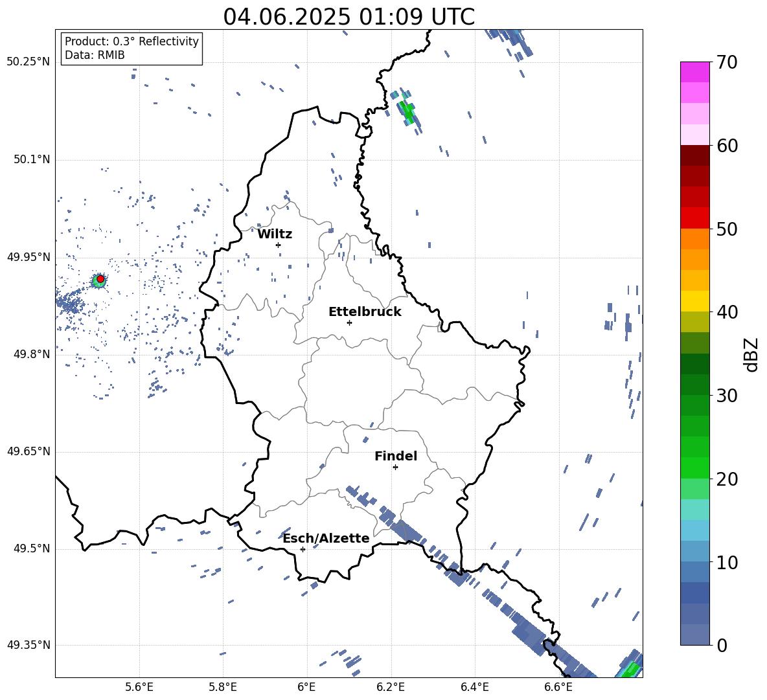Click the Esch/Alzette station cross marker
Screen dimensions: 767x700
(x=303, y=549)
